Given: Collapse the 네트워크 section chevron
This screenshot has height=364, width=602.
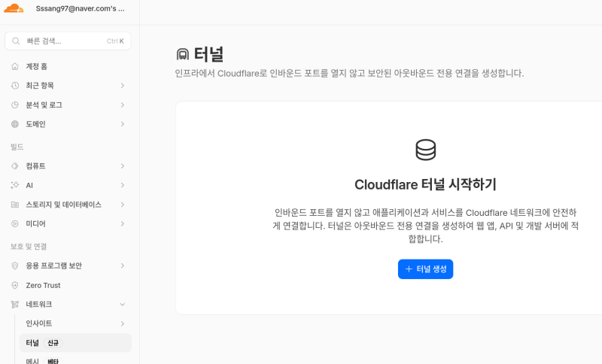Looking at the screenshot, I should click(x=122, y=305).
